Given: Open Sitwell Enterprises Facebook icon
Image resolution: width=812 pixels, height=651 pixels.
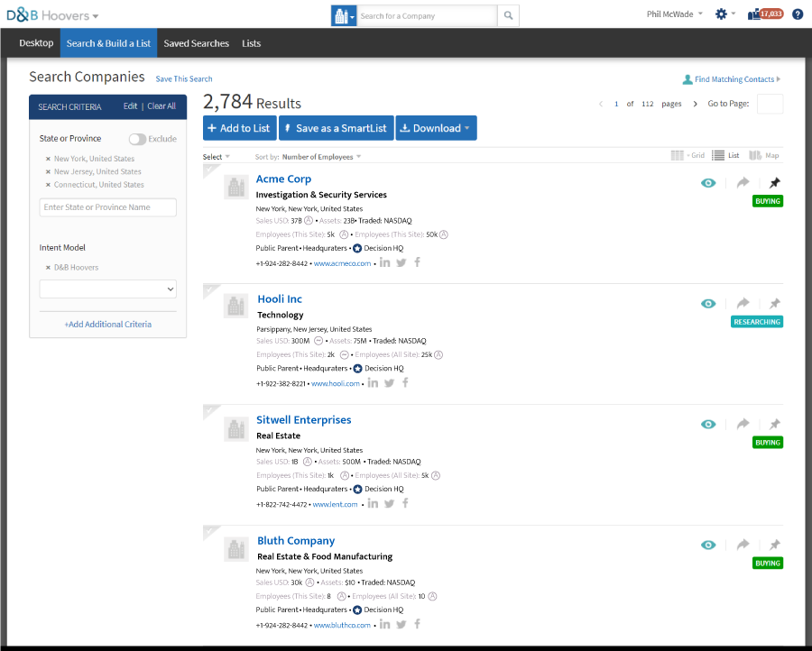Looking at the screenshot, I should pos(405,503).
